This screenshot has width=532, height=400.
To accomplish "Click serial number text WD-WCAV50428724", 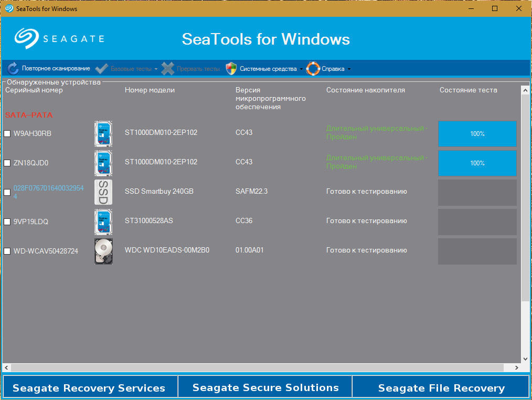I will [x=46, y=251].
